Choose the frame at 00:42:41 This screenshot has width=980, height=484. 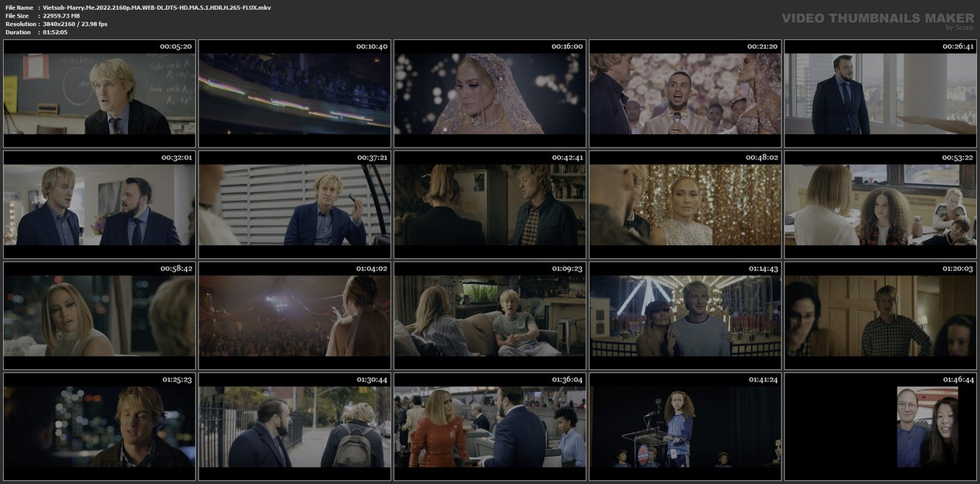pos(490,204)
